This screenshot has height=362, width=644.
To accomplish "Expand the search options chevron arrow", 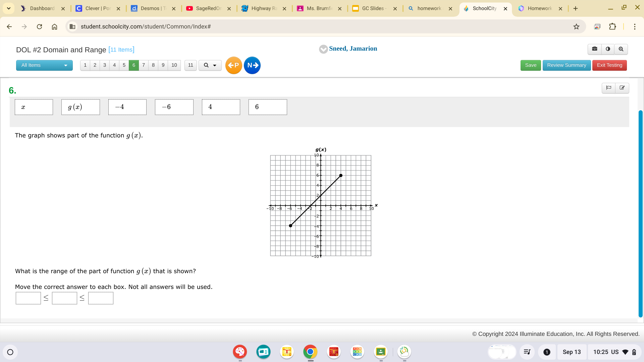I will tap(215, 65).
